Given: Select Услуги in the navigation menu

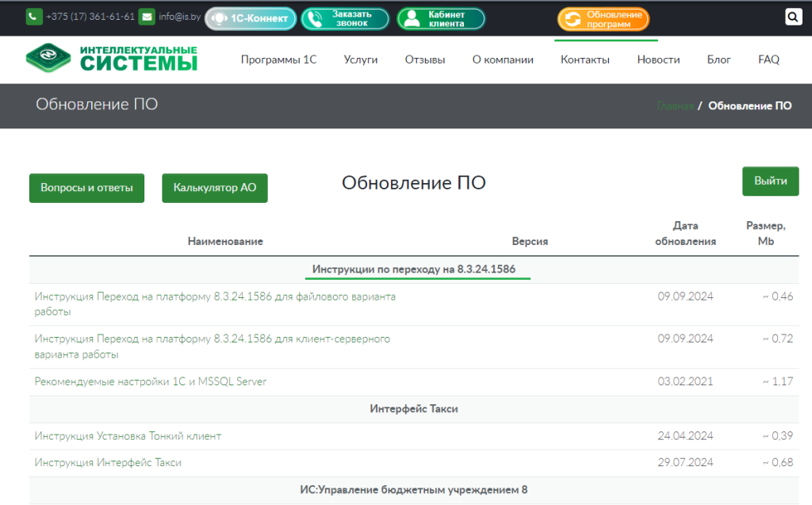Looking at the screenshot, I should (361, 59).
